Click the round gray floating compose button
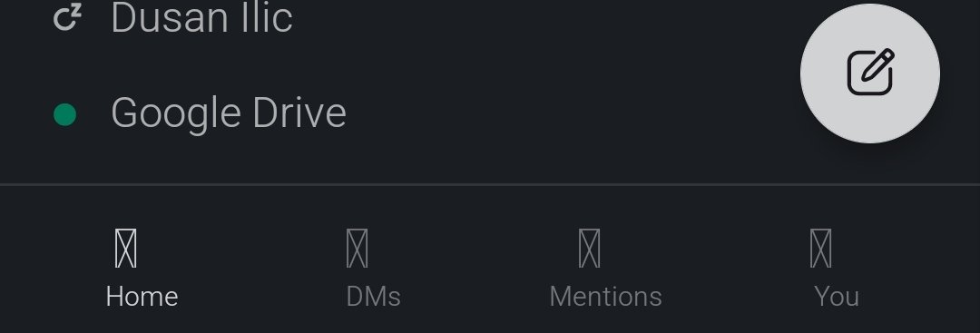Screen dimensions: 980x333 click(x=870, y=73)
